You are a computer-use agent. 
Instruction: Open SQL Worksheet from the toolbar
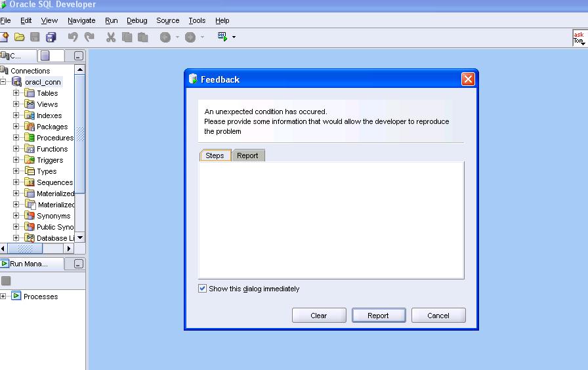(x=222, y=37)
